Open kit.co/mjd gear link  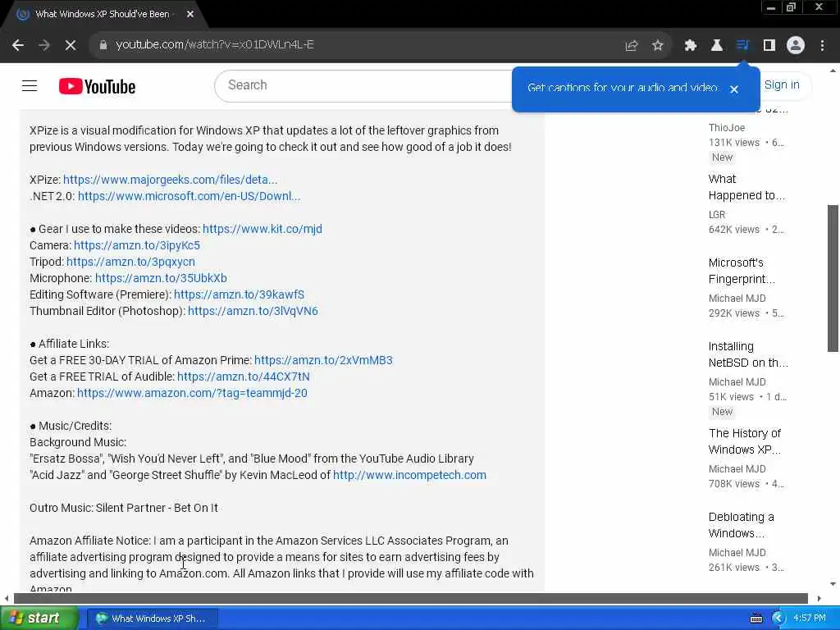point(262,229)
